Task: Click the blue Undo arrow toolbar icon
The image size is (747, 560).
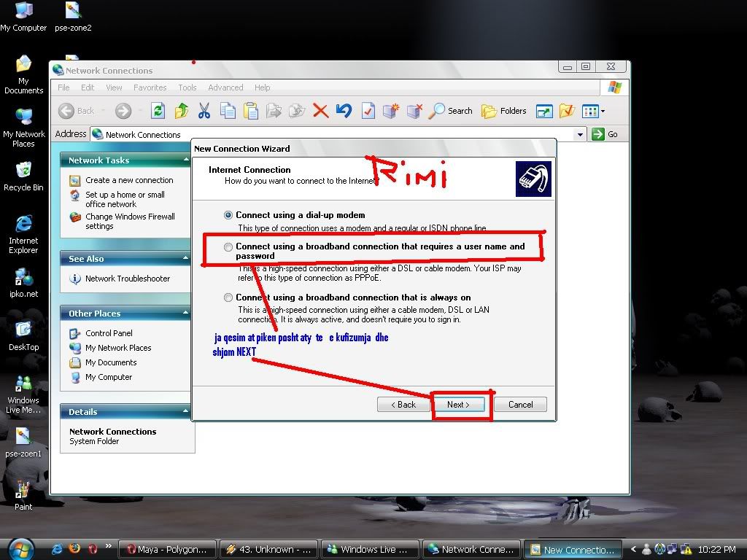Action: (344, 111)
